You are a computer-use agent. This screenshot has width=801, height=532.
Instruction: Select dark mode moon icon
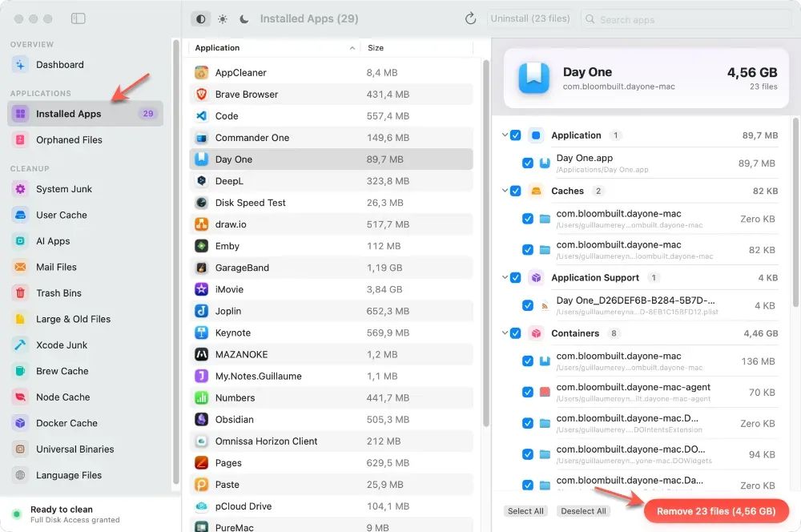click(x=244, y=19)
